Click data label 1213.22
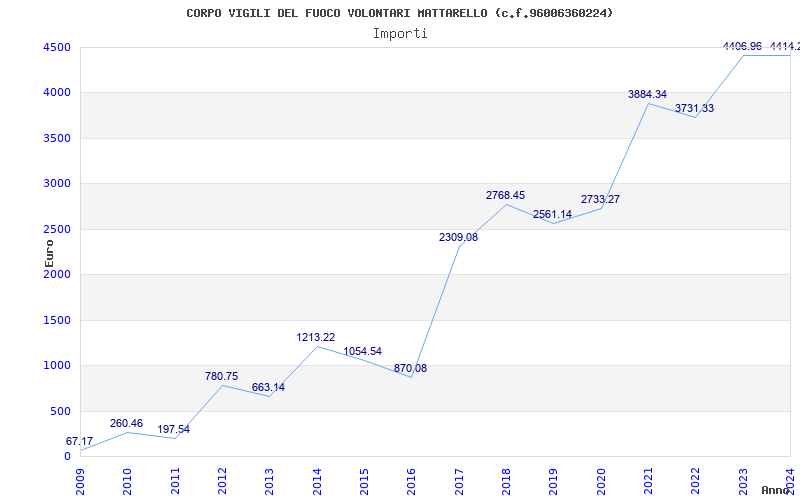 pos(316,337)
